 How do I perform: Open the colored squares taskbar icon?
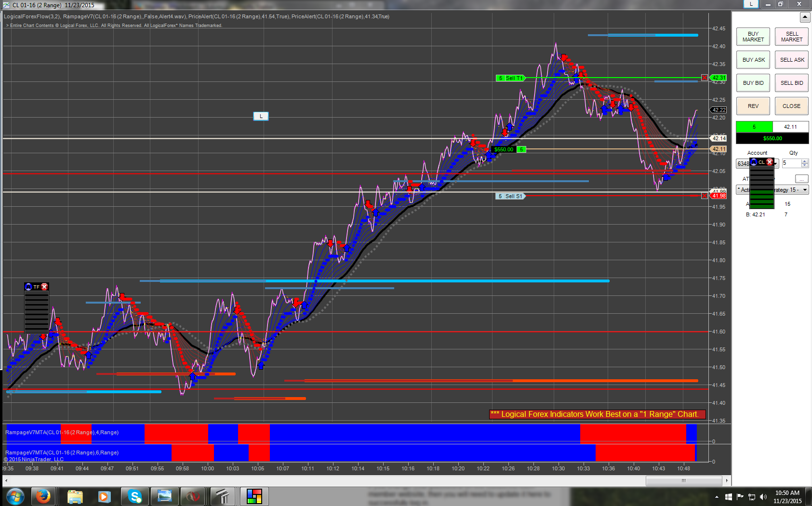click(254, 496)
